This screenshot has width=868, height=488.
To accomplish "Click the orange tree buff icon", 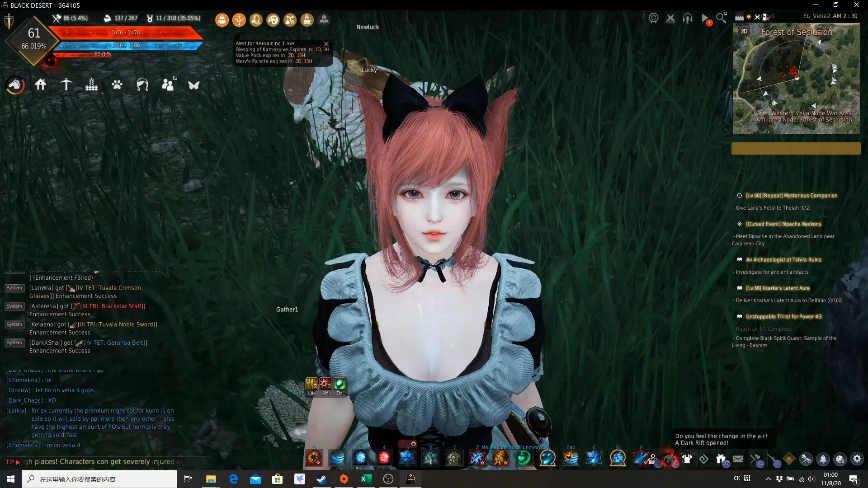I will [239, 20].
